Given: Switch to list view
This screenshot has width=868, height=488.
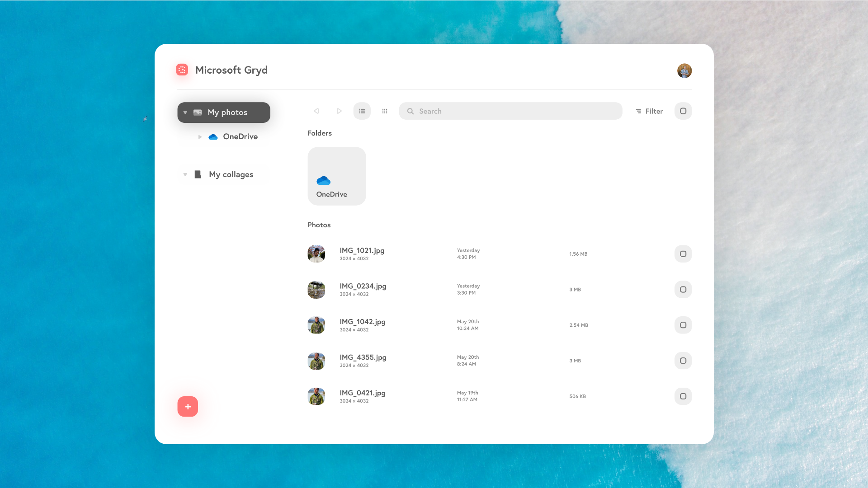Looking at the screenshot, I should point(362,111).
